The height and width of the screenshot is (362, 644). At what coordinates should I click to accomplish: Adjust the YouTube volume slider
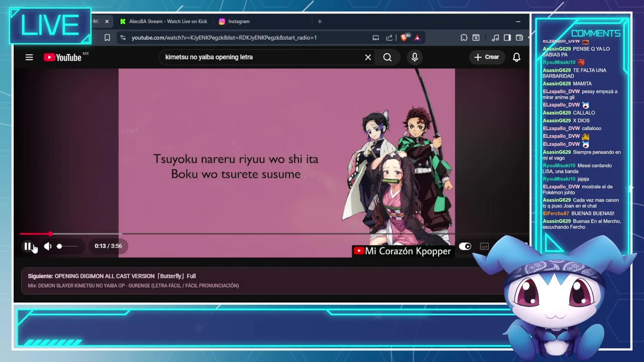67,246
